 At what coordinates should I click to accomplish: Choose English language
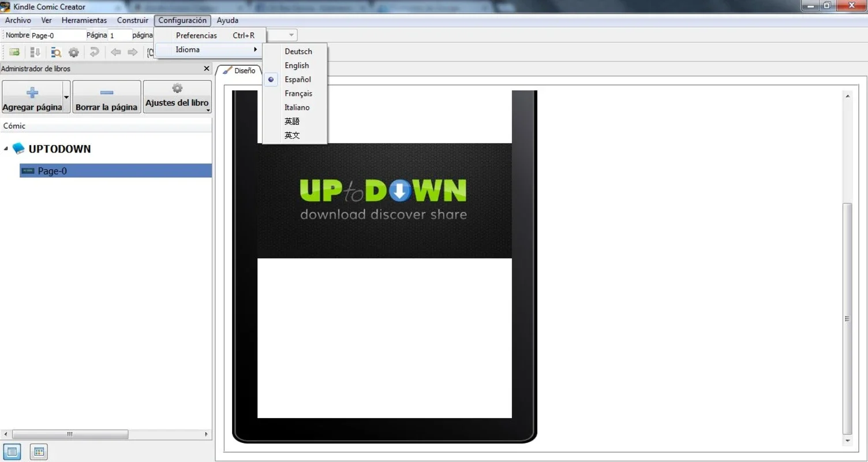[297, 65]
